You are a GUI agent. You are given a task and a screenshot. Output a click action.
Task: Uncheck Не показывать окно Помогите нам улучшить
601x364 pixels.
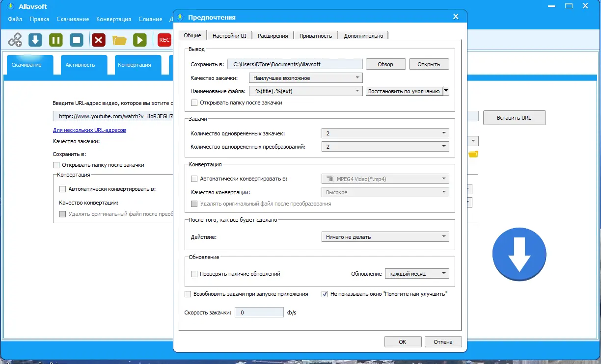tap(325, 294)
